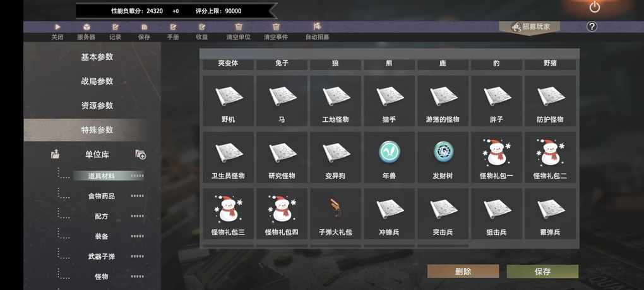Screen dimensions: 644x290
Task: Click the 关闭 play icon in toolbar
Action: [57, 27]
